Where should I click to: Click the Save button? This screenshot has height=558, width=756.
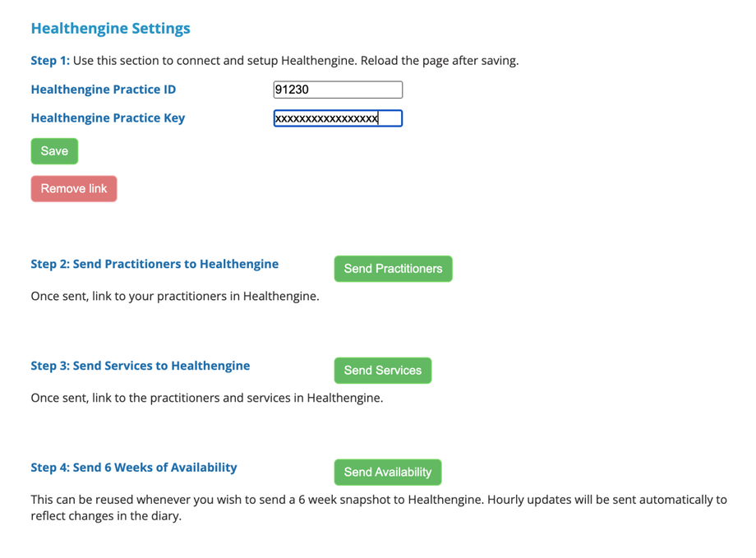pos(54,151)
